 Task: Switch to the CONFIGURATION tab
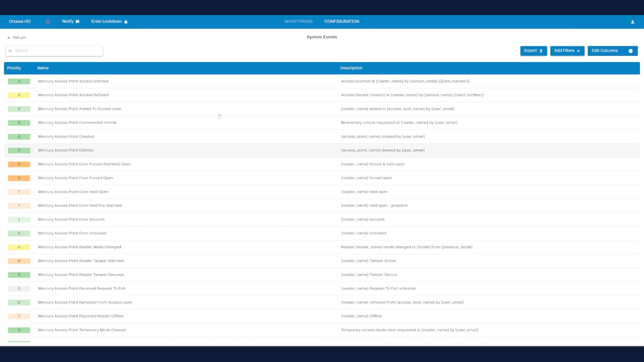[x=341, y=21]
